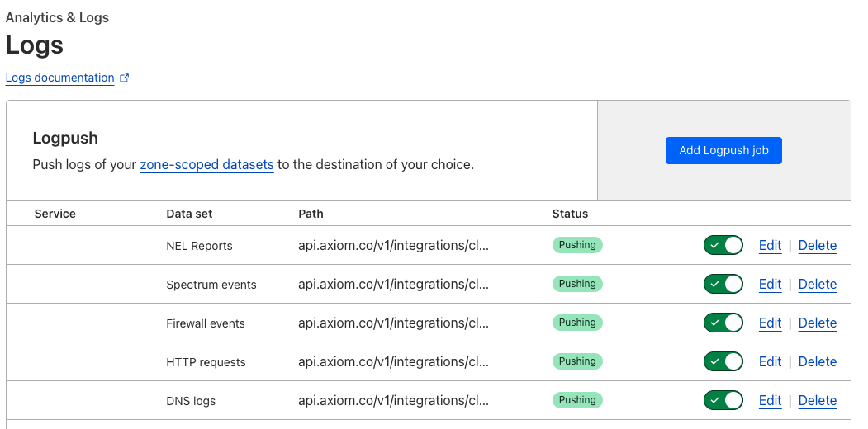Delete the HTTP requests job
This screenshot has height=429, width=868.
pyautogui.click(x=818, y=361)
